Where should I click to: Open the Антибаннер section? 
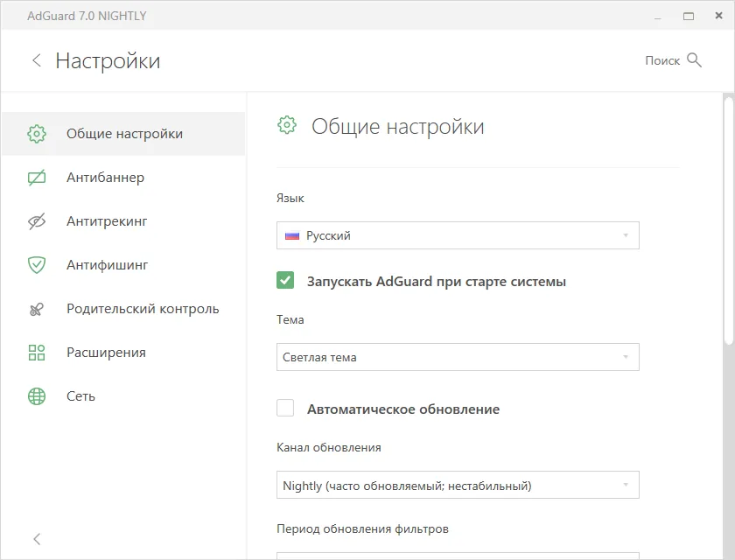123,178
